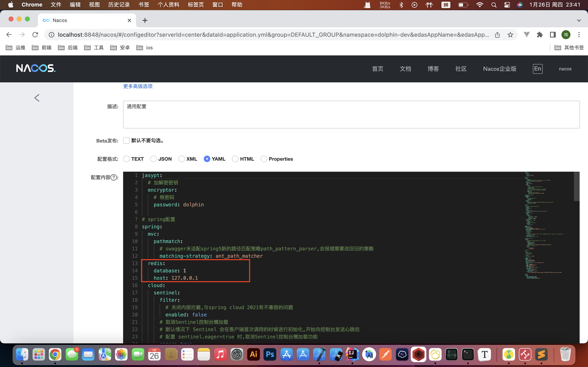Open the Nacos企业版 link

(500, 69)
